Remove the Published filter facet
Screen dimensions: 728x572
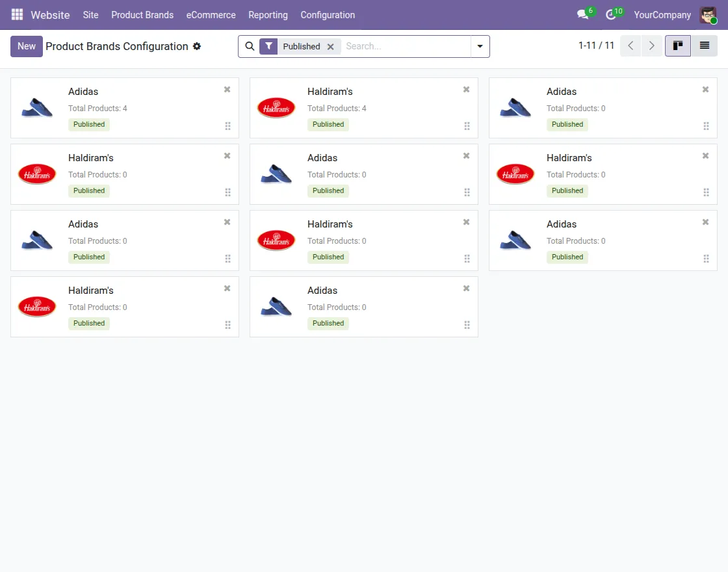click(x=331, y=46)
